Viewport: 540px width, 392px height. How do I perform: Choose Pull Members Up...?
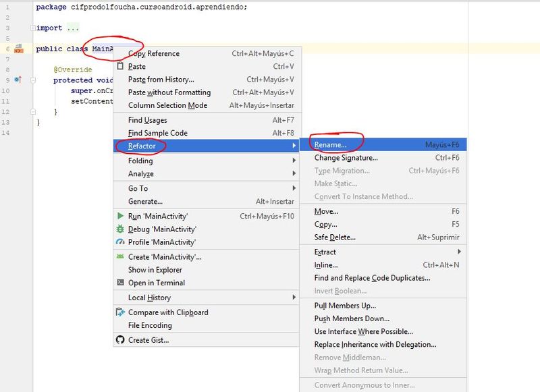point(383,306)
